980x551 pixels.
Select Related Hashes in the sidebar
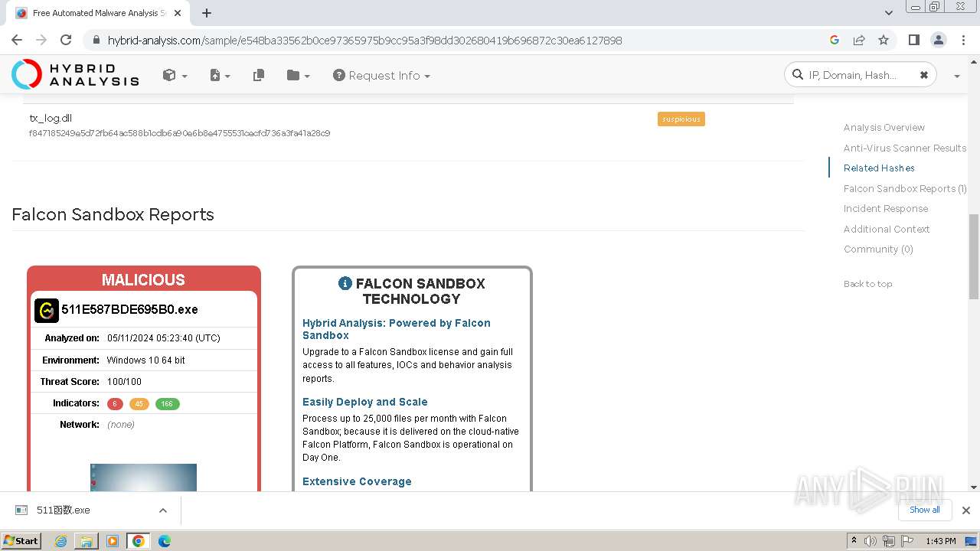pyautogui.click(x=879, y=168)
